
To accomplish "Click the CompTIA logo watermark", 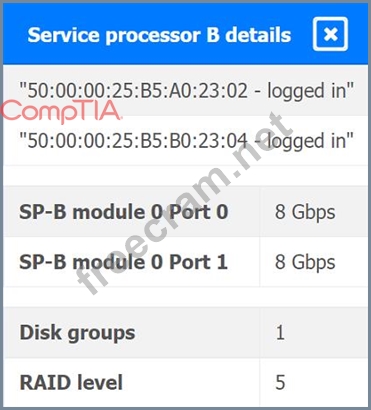I will coord(61,111).
